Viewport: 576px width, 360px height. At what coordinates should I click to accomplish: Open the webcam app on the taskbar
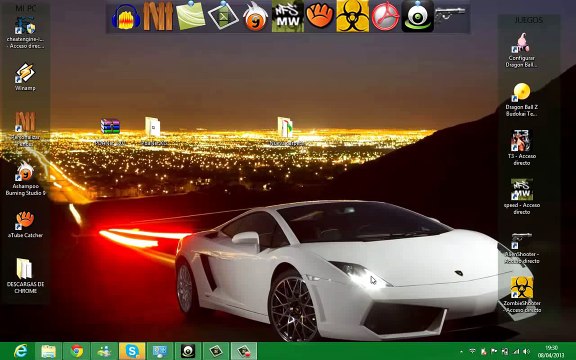(188, 351)
